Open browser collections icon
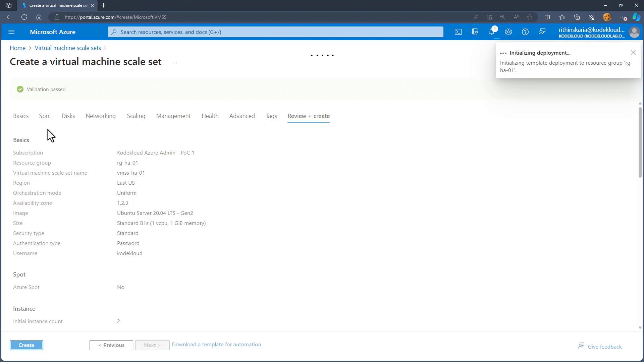Screen dimensions: 644x362 click(577, 17)
